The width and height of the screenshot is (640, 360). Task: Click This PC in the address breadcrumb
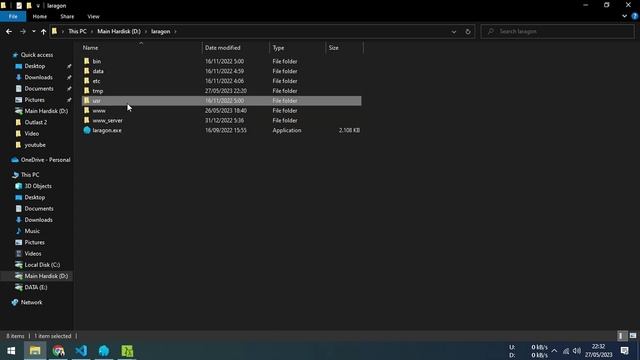click(x=78, y=31)
